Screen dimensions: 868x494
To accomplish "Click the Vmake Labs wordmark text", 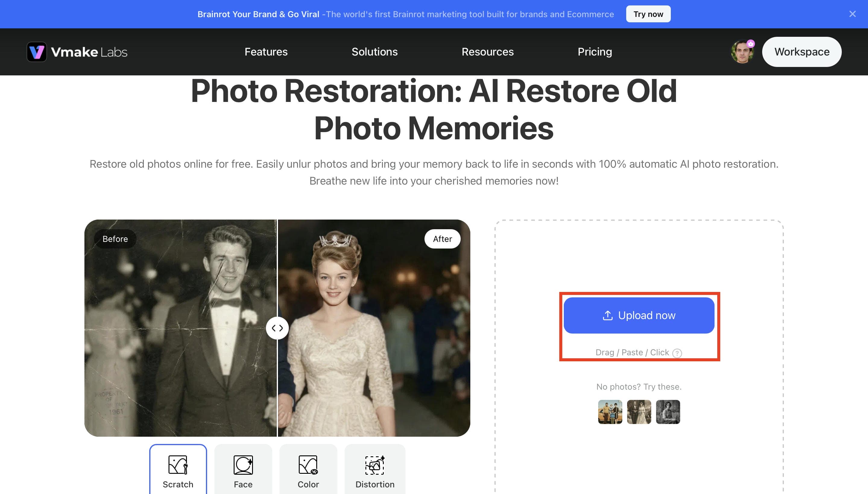I will click(x=89, y=52).
